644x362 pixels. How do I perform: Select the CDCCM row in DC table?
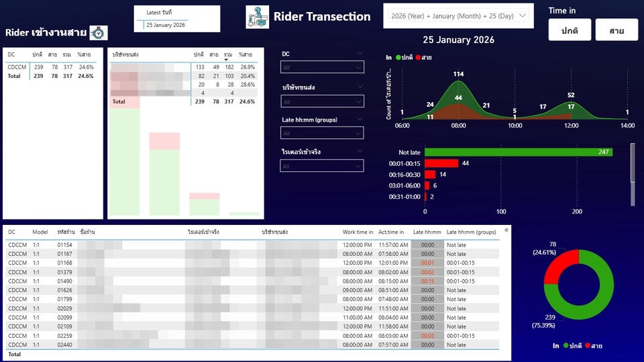[17, 67]
